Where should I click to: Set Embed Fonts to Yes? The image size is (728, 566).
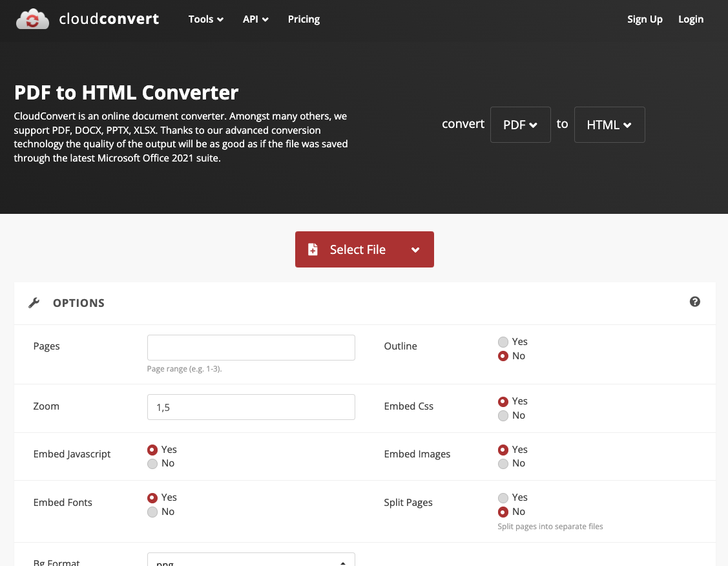152,498
